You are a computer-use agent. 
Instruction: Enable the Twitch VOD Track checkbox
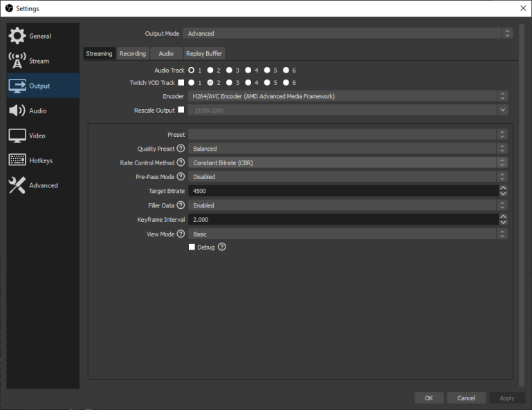pyautogui.click(x=181, y=83)
